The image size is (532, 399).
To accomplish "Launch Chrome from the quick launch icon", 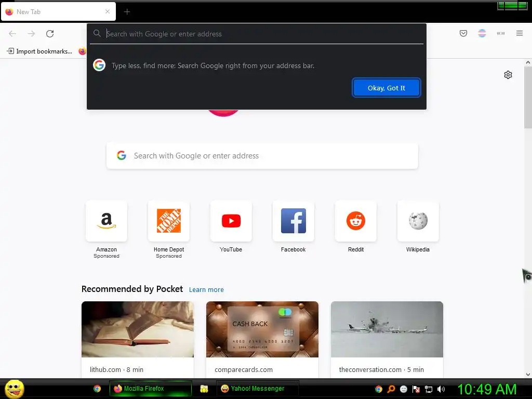I will 97,389.
